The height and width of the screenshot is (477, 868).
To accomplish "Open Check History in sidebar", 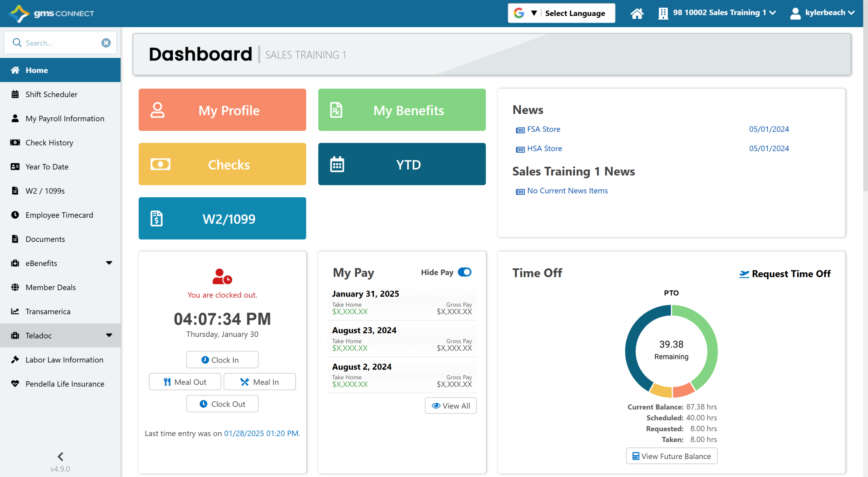I will [49, 142].
